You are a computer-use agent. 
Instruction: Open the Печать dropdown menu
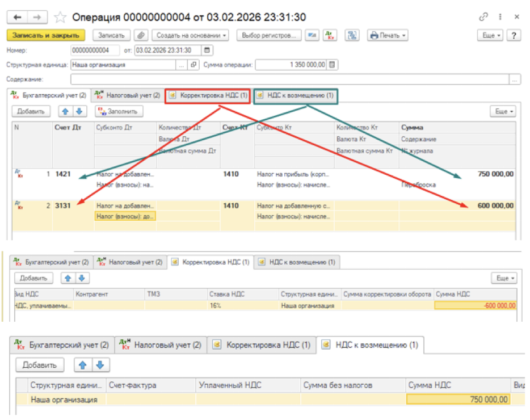pos(388,35)
